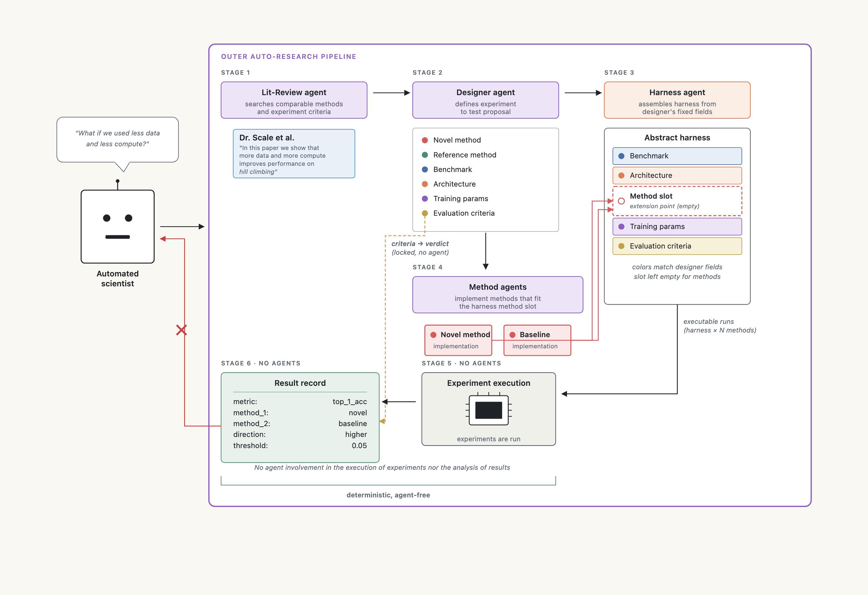This screenshot has height=595, width=868.
Task: Click the 'STAGE 1' label
Action: coord(235,73)
